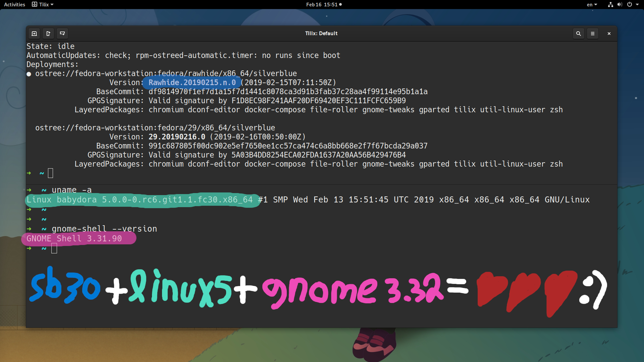The image size is (644, 362).
Task: Open the GNOME Activities overview
Action: click(x=14, y=4)
